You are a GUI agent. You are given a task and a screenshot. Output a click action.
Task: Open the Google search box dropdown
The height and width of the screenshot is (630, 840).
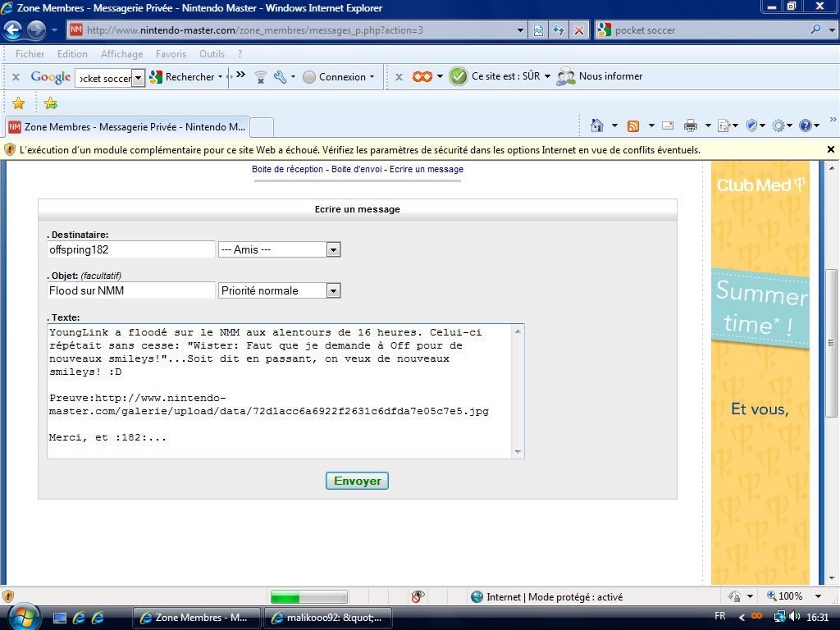138,78
